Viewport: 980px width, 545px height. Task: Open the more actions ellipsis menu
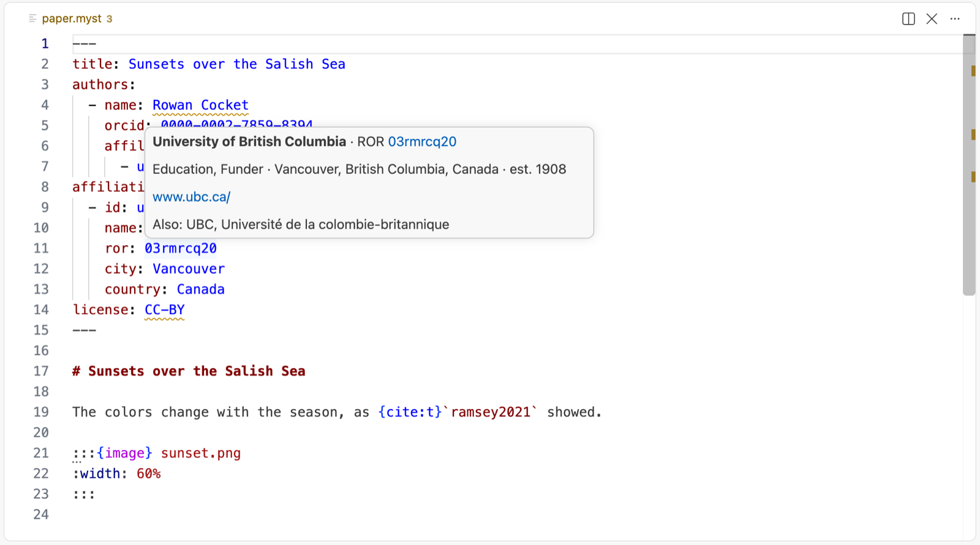pos(955,19)
